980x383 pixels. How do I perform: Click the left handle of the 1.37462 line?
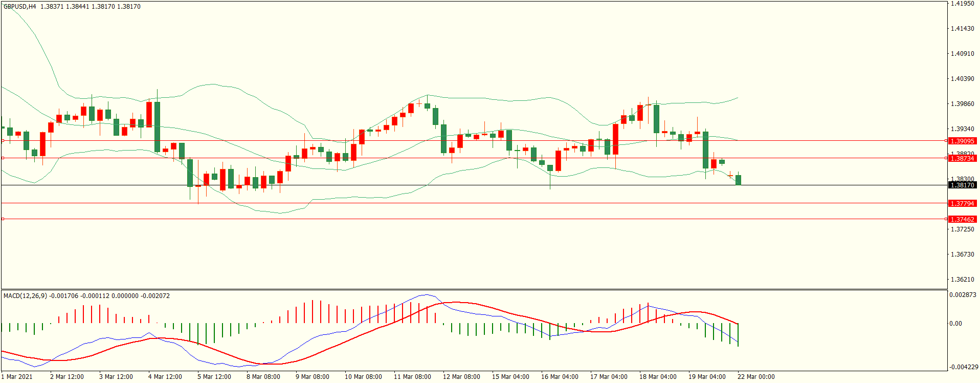[3, 219]
